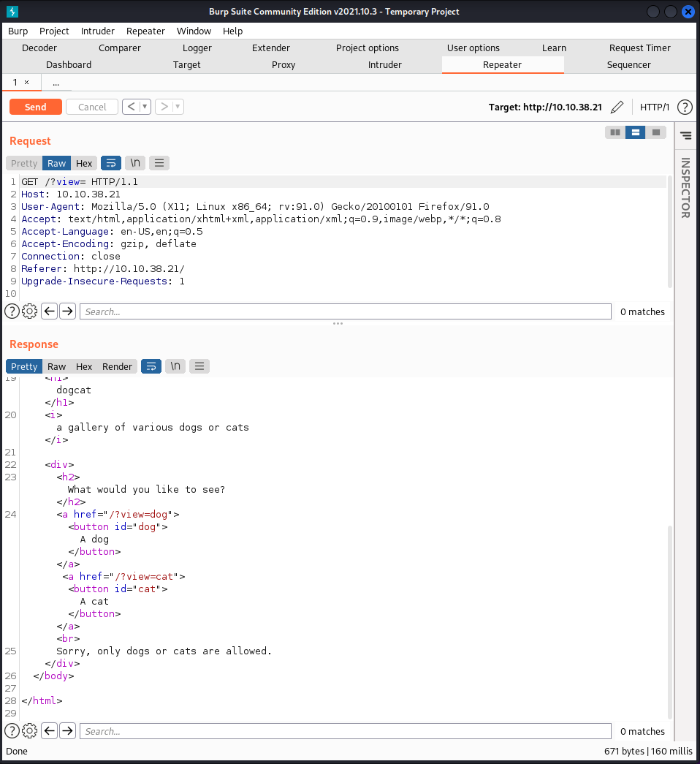This screenshot has height=764, width=700.
Task: Open Response search settings gear
Action: click(30, 730)
